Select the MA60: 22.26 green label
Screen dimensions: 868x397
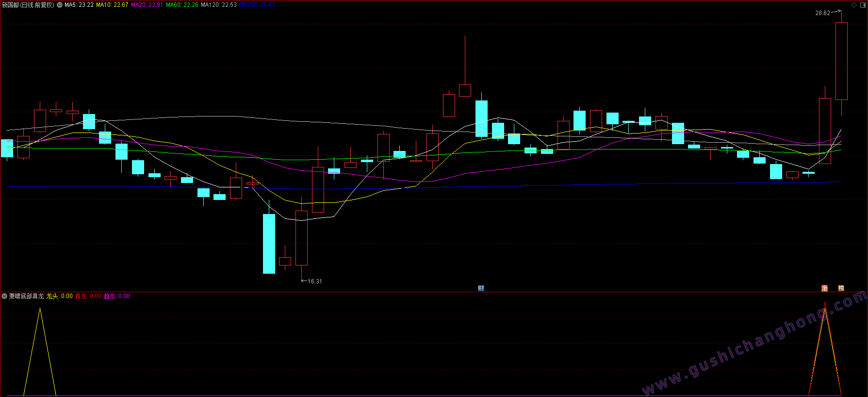[x=182, y=5]
